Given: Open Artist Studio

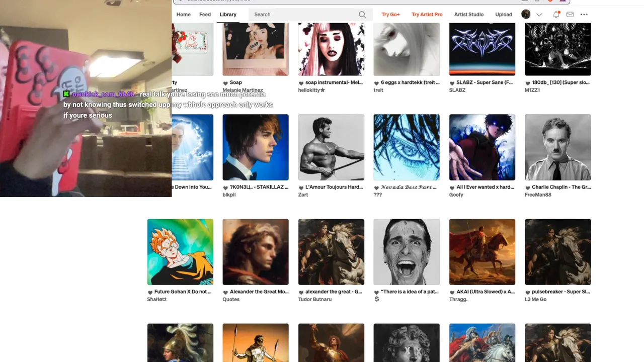Looking at the screenshot, I should pos(469,15).
